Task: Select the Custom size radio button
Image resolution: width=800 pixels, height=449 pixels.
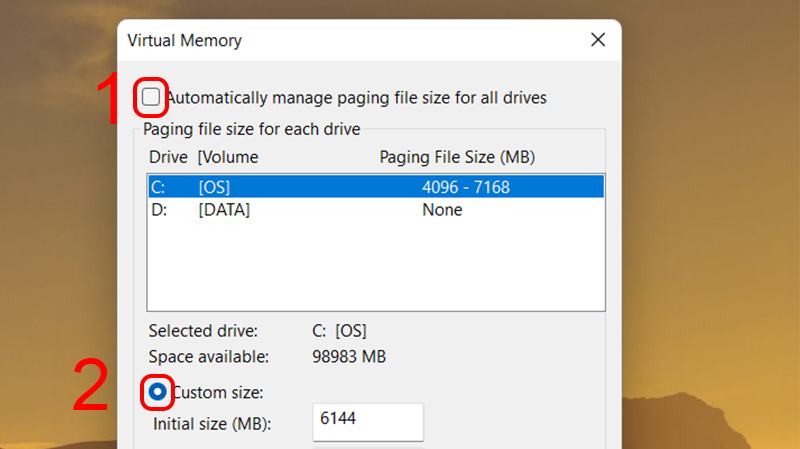Action: (x=157, y=393)
